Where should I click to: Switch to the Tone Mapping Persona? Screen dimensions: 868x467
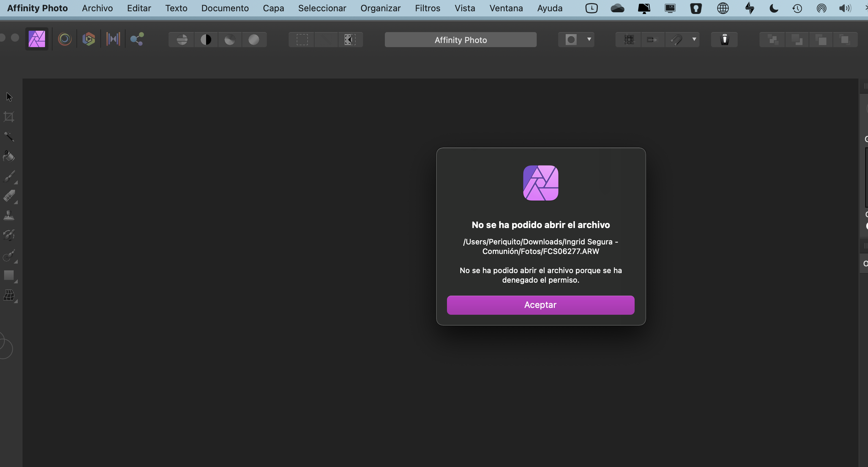[x=113, y=39]
